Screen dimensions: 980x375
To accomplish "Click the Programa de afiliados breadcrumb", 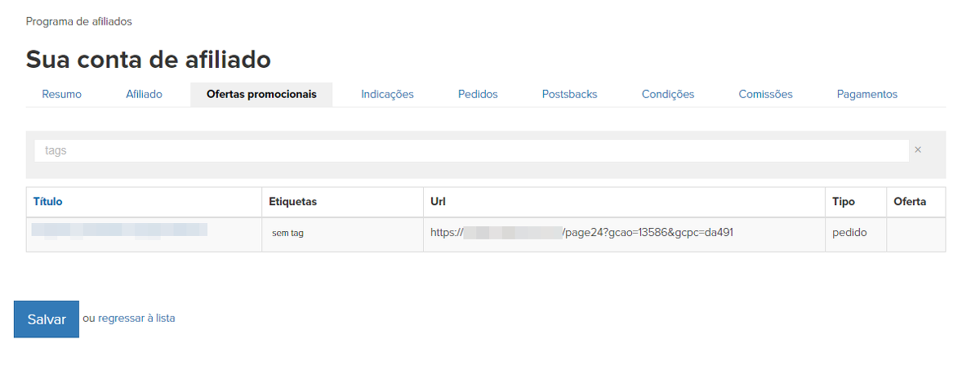I will click(78, 21).
